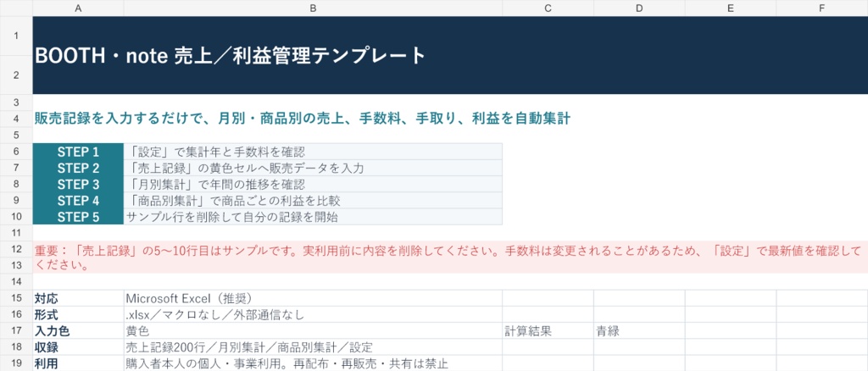This screenshot has width=868, height=371.
Task: Select column D header
Action: pyautogui.click(x=639, y=8)
